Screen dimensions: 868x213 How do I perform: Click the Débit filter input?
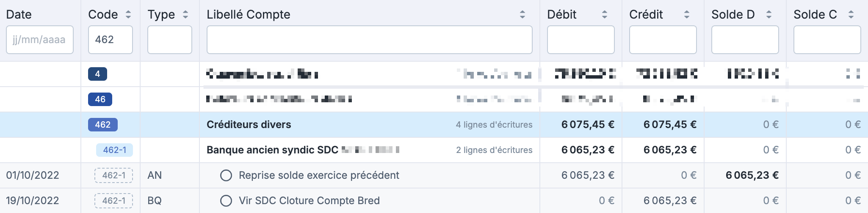pos(581,40)
